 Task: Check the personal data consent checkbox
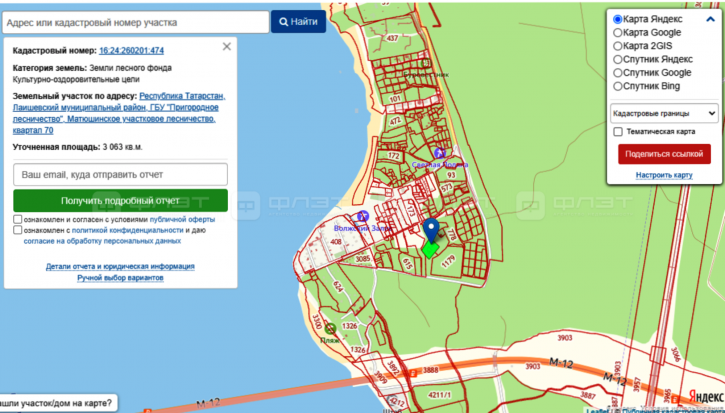[18, 230]
